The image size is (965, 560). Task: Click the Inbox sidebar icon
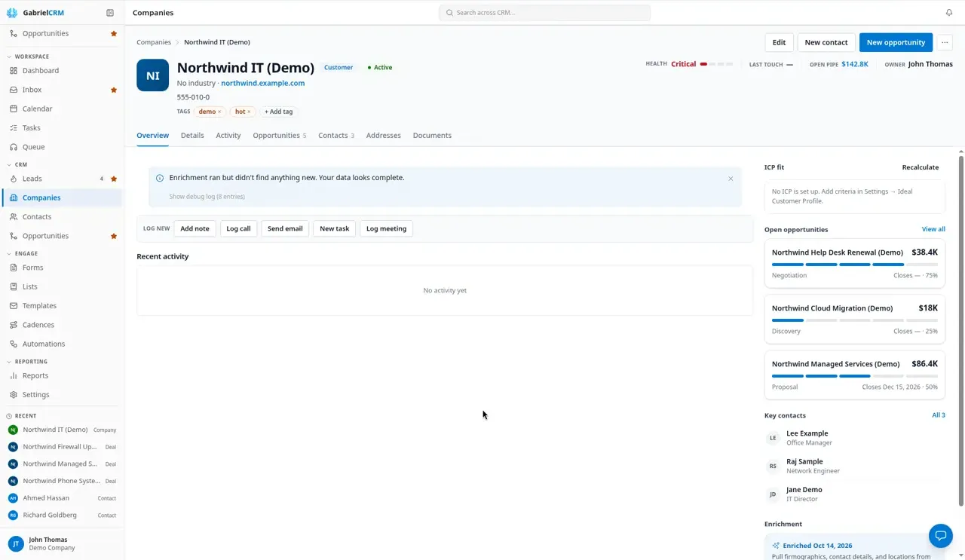point(14,90)
